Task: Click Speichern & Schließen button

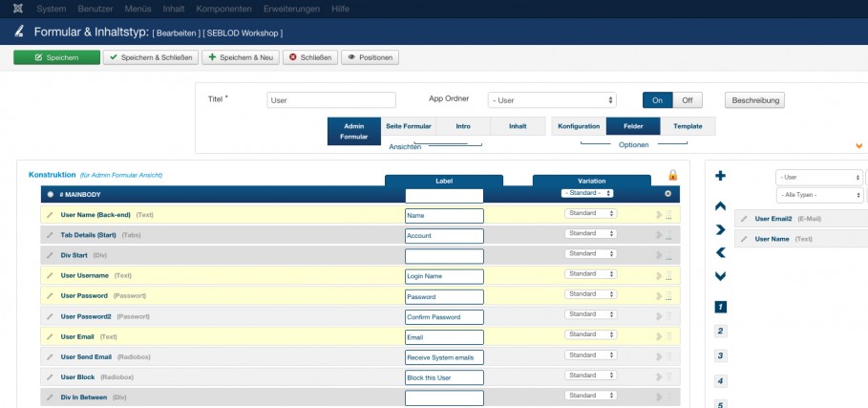Action: click(151, 57)
